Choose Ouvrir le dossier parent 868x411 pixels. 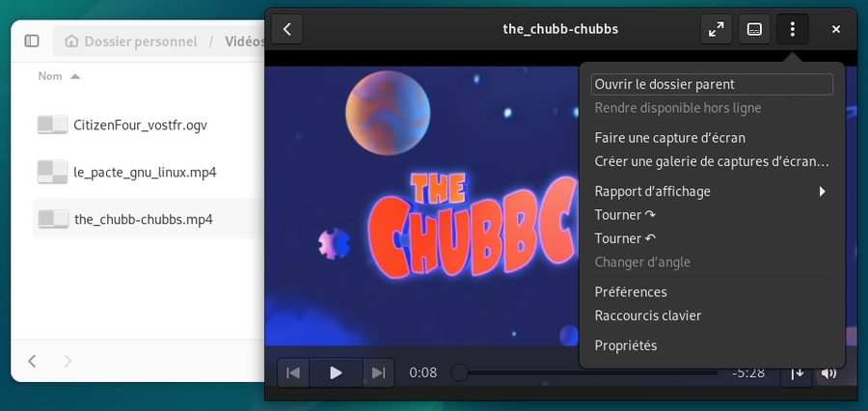pos(712,85)
